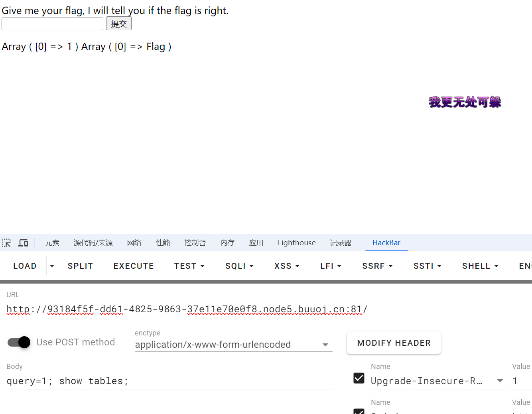
Task: Toggle the device toolbar icon
Action: pyautogui.click(x=24, y=243)
